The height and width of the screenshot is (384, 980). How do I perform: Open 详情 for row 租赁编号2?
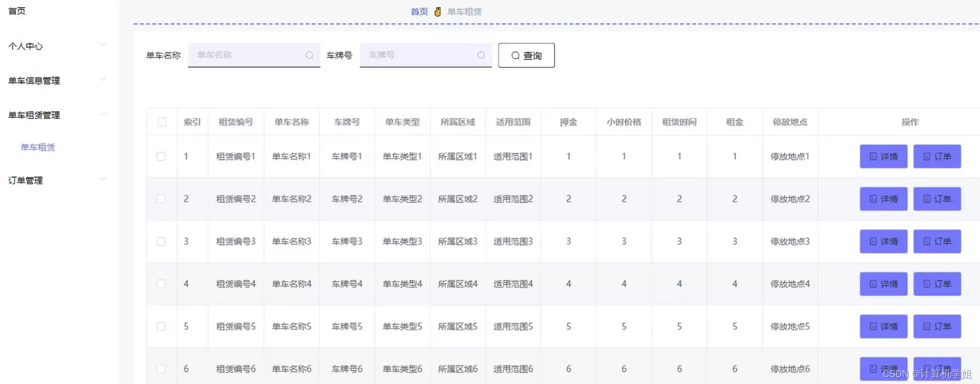883,199
